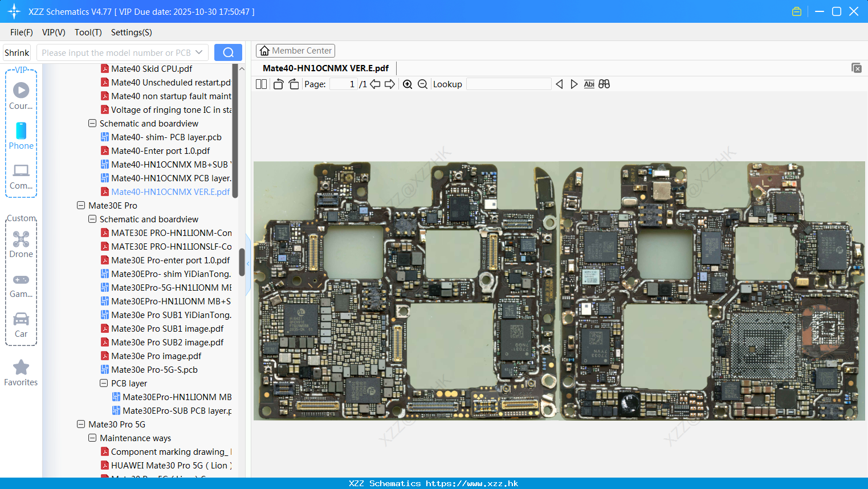Click the XZZ logo in the title bar

pyautogui.click(x=14, y=11)
